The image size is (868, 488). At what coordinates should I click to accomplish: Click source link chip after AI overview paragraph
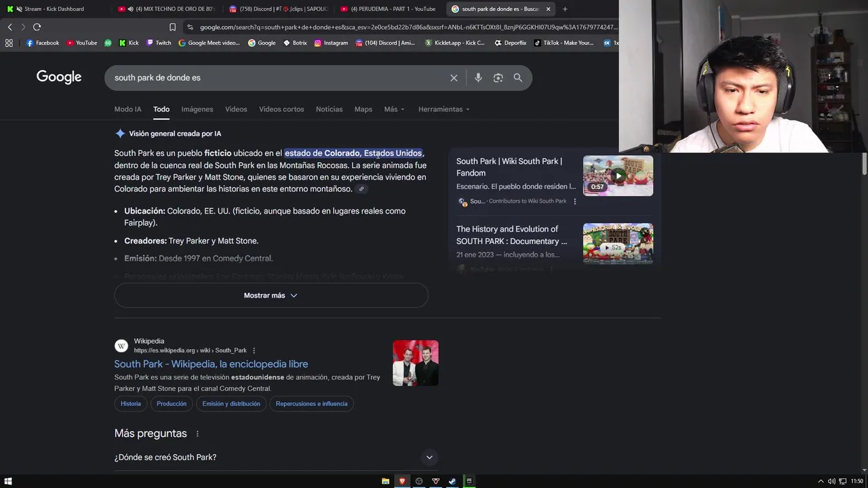(361, 189)
